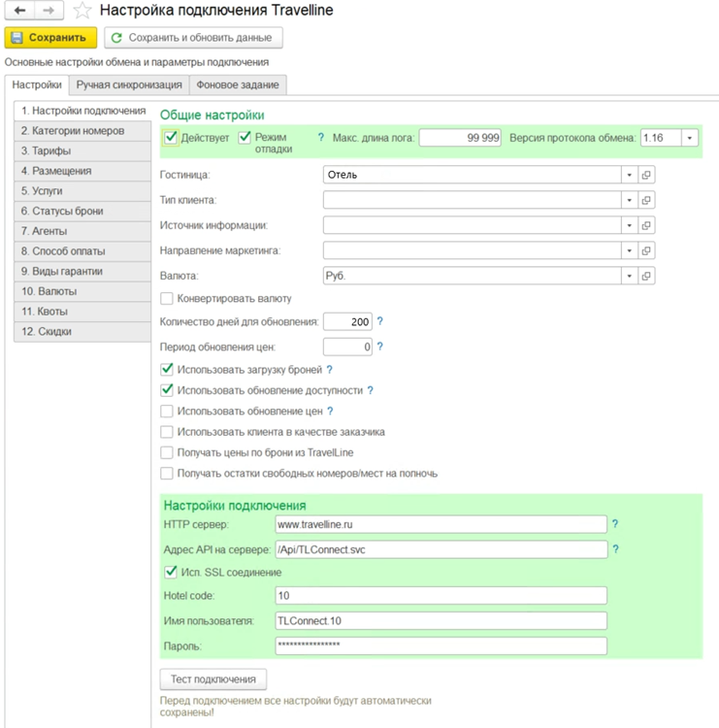Click into the HTTP сервер field
Screen dimensions: 719x728
point(441,524)
